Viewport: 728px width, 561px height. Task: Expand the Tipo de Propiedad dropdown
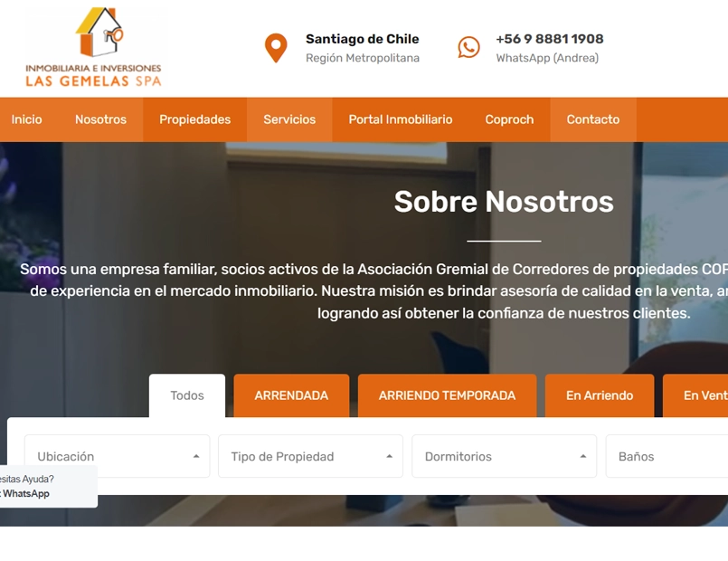coord(310,456)
